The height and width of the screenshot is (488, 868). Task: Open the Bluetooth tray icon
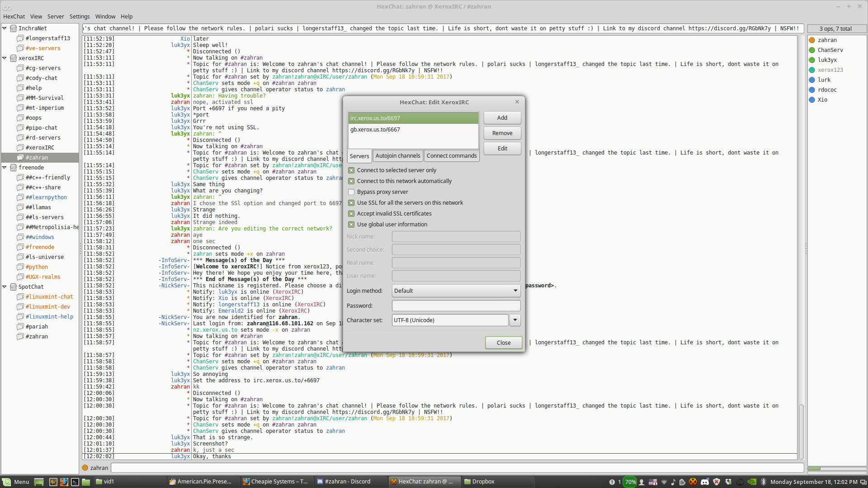[x=764, y=482]
